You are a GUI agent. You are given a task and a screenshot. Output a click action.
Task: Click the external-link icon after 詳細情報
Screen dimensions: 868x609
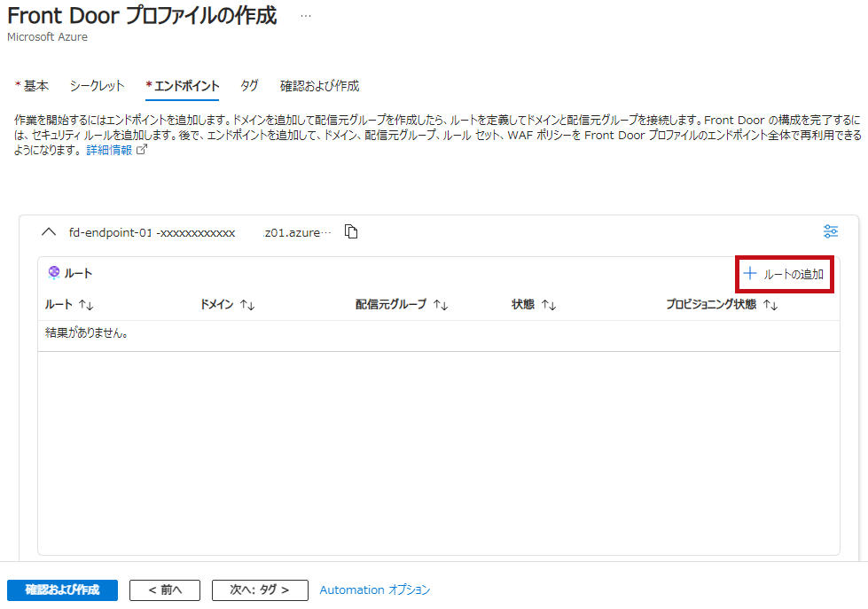tap(142, 150)
